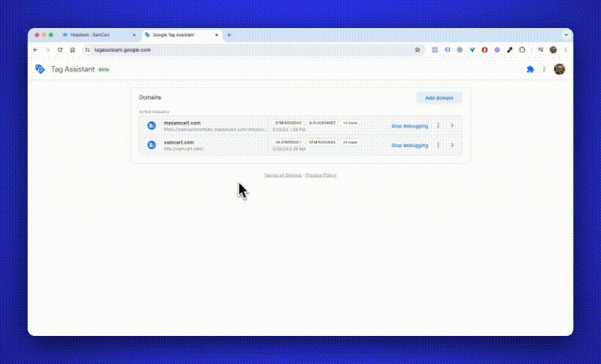The width and height of the screenshot is (601, 364).
Task: Click the Add domain button
Action: tap(439, 98)
